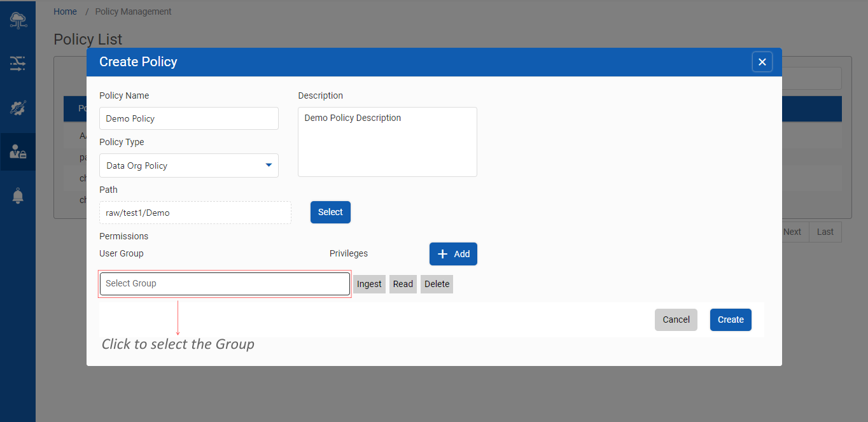Click the Path input field
Screen dimensions: 868x422
195,213
